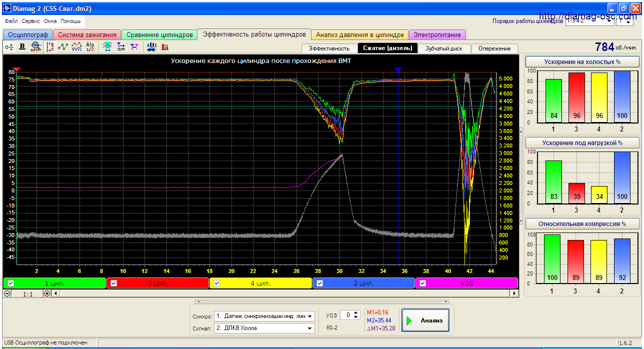Screen dimensions: 644x349
Task: Open the first cylinder number dropdown
Action: (x=625, y=21)
